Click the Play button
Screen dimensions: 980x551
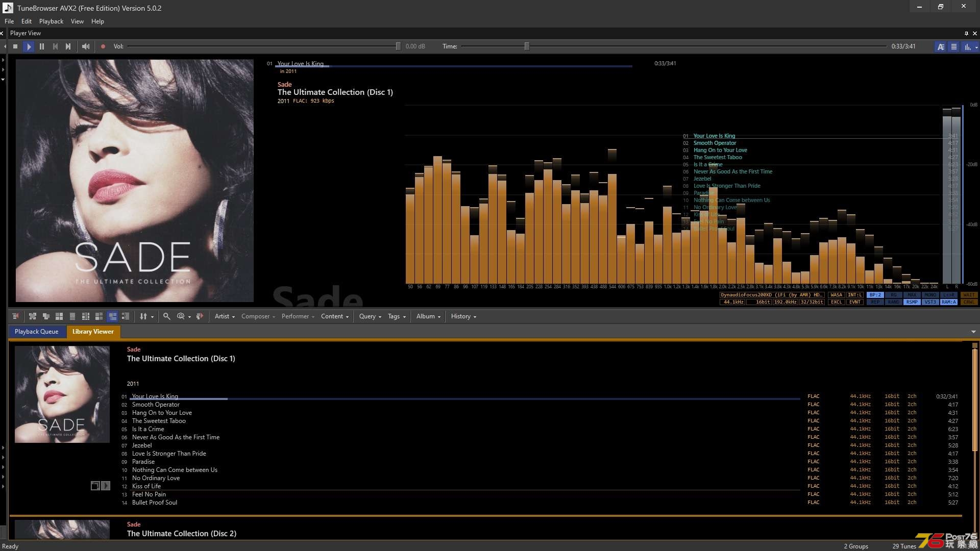29,46
